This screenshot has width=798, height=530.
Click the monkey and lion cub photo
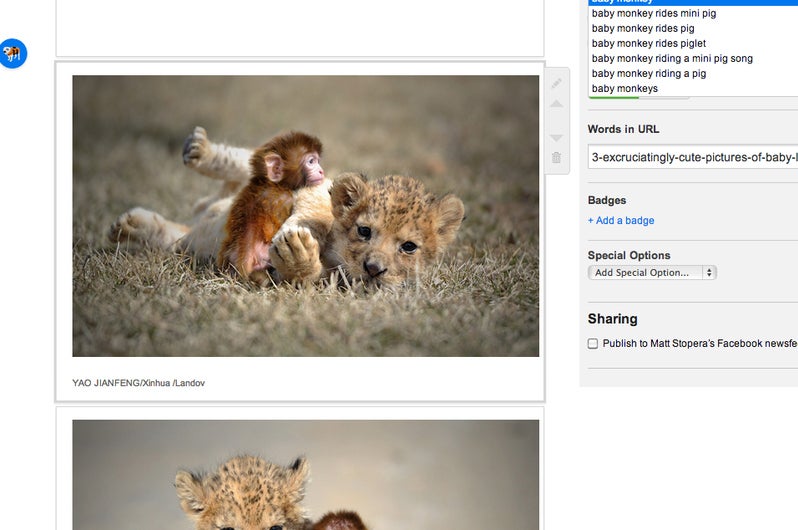click(x=305, y=216)
